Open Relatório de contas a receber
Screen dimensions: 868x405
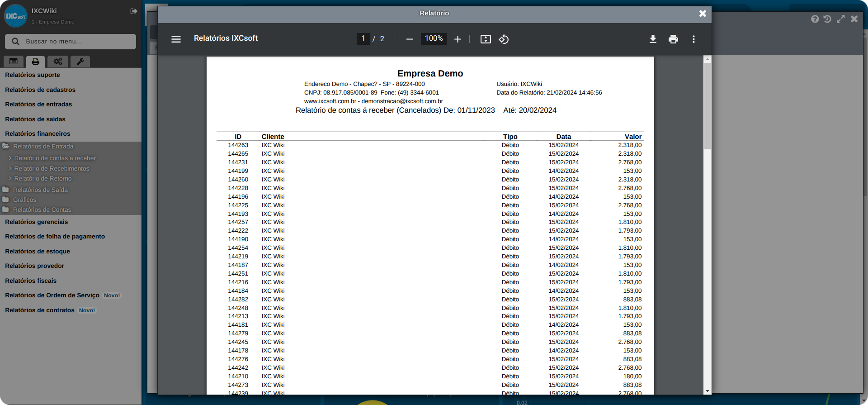[x=55, y=158]
